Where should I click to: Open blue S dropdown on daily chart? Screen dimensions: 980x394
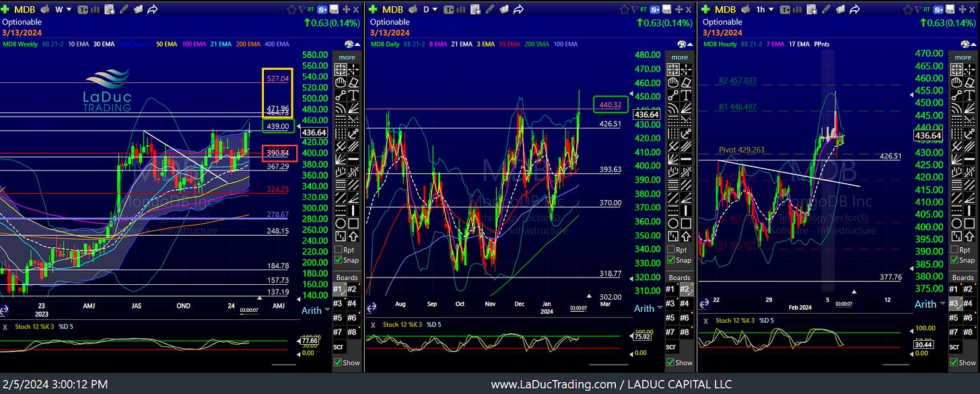click(655, 9)
